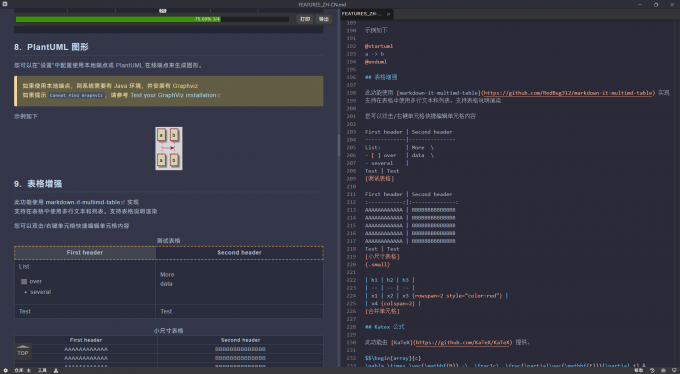The width and height of the screenshot is (680, 374).
Task: Click the 打印 print button
Action: 305,19
